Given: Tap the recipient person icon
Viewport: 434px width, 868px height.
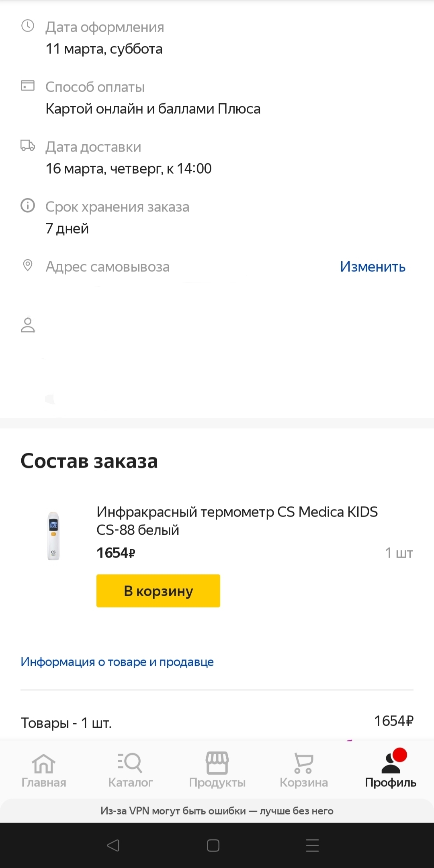Looking at the screenshot, I should tap(27, 325).
